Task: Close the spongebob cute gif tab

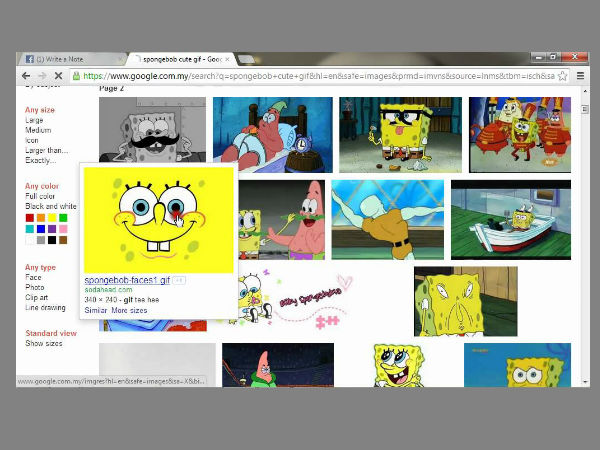Action: pyautogui.click(x=227, y=59)
